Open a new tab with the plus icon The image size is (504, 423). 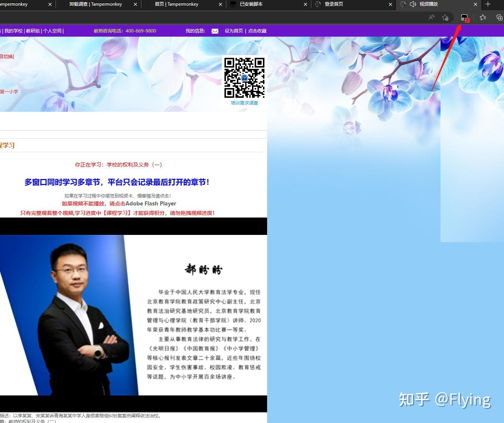click(489, 5)
